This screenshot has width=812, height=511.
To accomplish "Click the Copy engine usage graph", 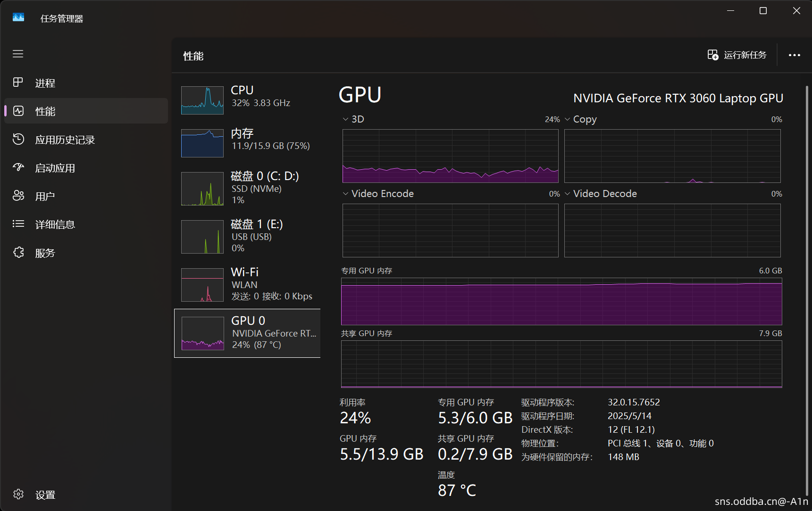I will (672, 156).
